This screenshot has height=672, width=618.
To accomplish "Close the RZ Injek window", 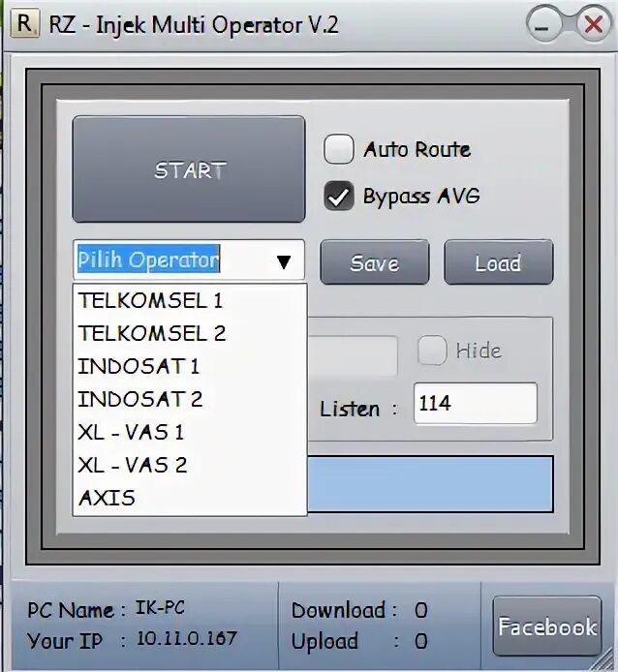I will point(594,25).
